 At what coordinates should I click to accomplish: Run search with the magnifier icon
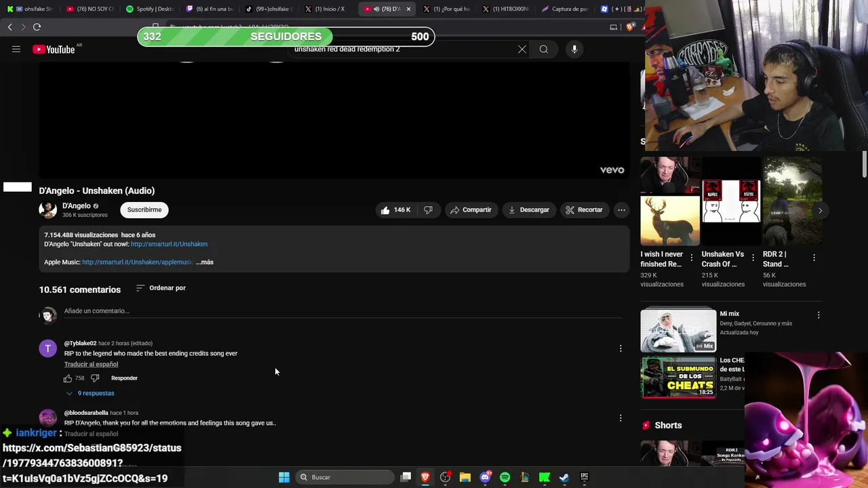(x=544, y=49)
